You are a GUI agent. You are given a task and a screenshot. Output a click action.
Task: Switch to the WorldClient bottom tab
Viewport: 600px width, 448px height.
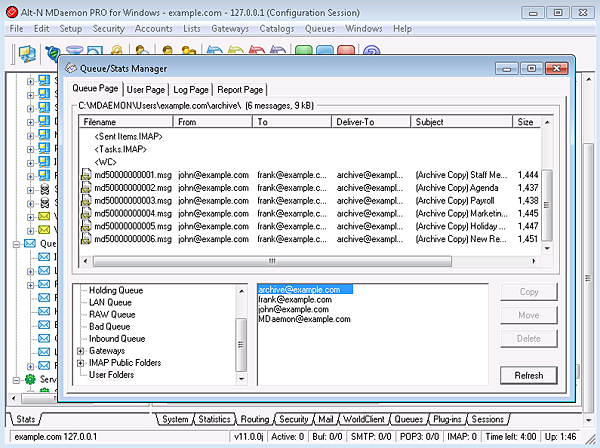coord(364,419)
